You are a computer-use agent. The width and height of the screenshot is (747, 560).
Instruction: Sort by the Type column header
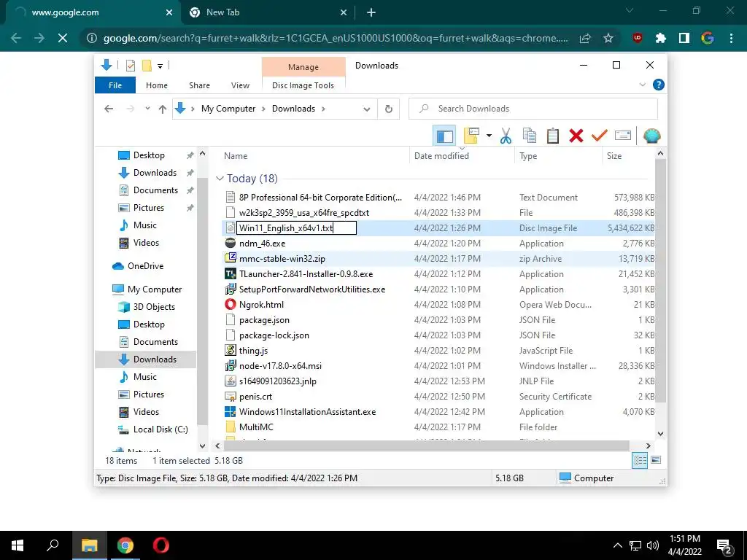[528, 156]
